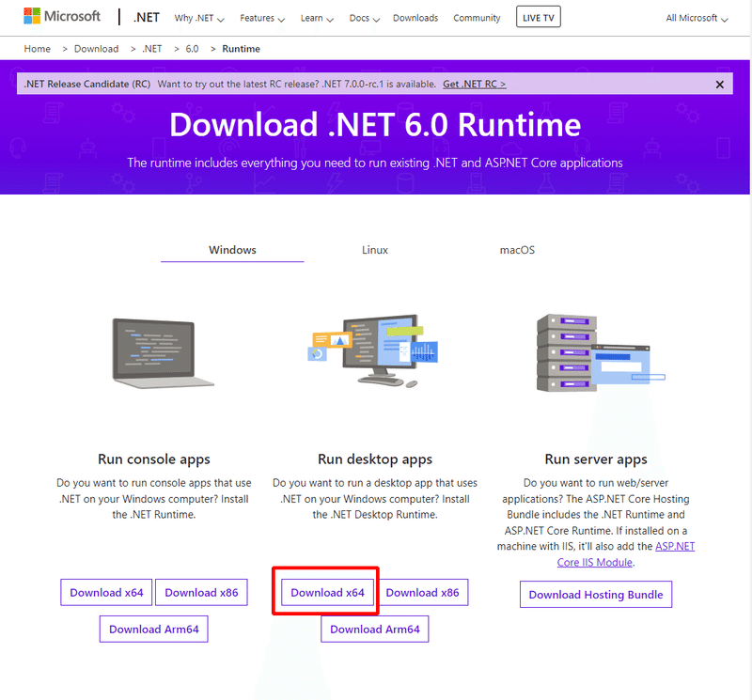Image resolution: width=752 pixels, height=700 pixels.
Task: Click the Microsoft logo
Action: pos(62,16)
